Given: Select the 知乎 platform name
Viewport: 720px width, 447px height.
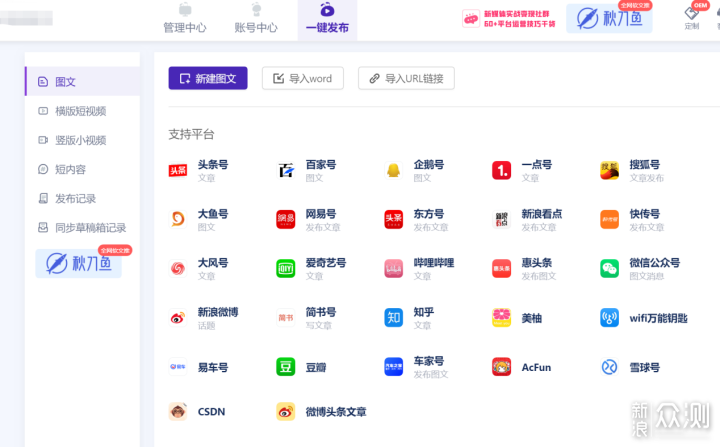Looking at the screenshot, I should coord(424,312).
